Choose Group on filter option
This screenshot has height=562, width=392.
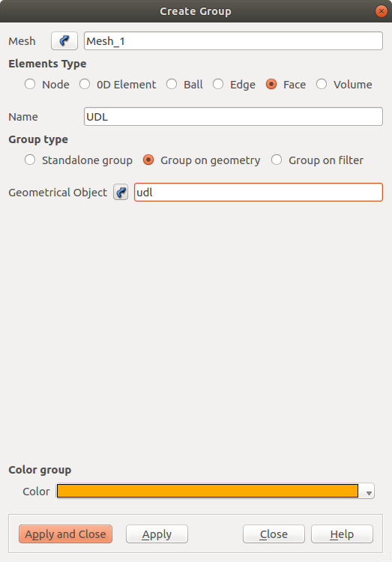point(277,160)
